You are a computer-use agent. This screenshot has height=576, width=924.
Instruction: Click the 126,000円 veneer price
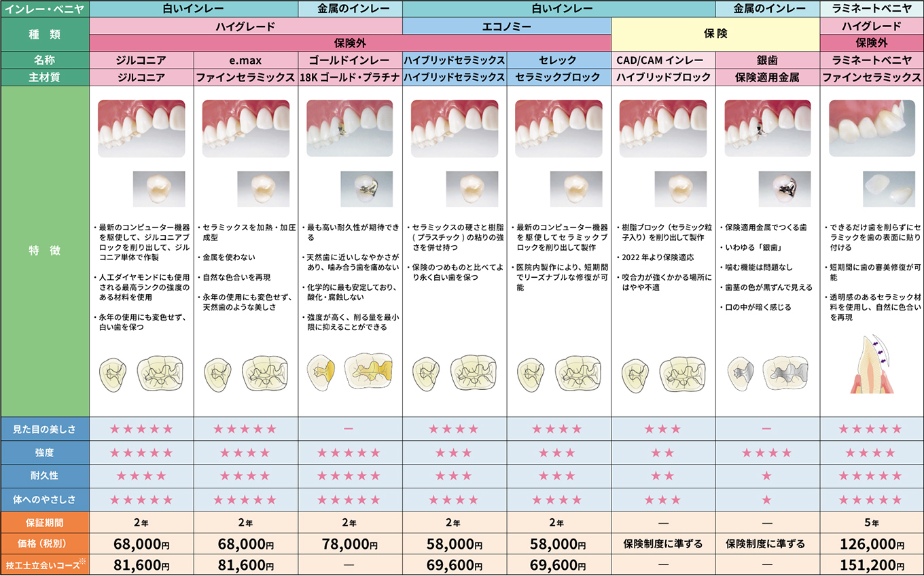tap(872, 544)
